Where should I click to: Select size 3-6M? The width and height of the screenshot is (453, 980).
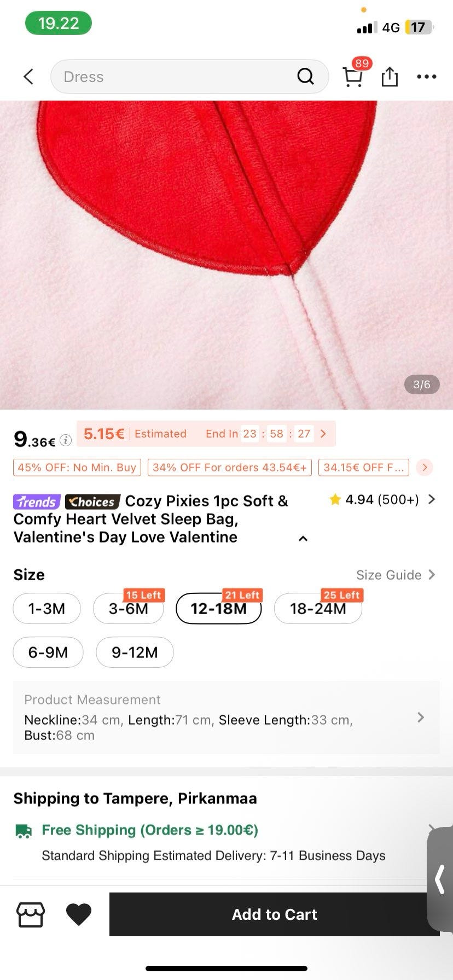tap(129, 609)
